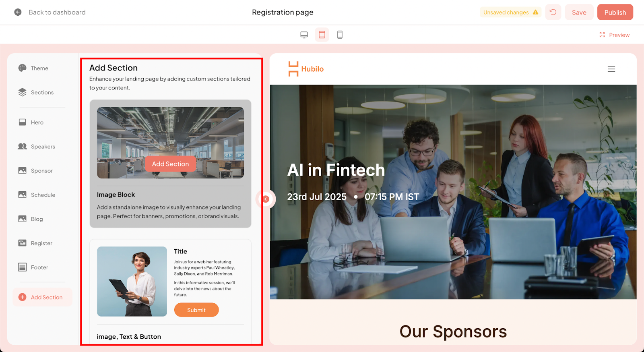644x352 pixels.
Task: Publish the registration page
Action: 615,12
